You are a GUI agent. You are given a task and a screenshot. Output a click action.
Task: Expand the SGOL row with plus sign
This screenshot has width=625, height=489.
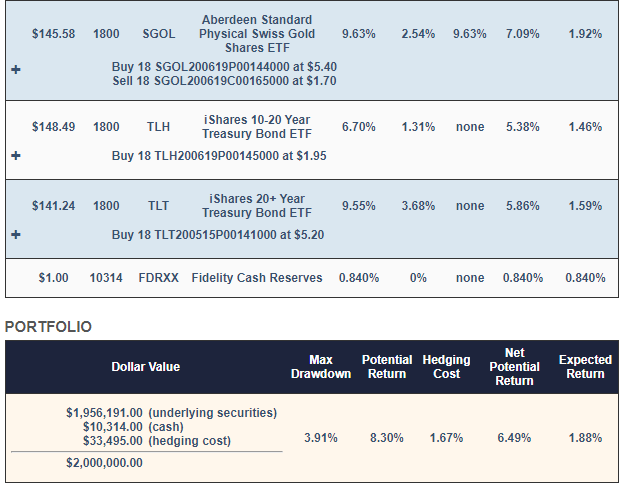(16, 72)
